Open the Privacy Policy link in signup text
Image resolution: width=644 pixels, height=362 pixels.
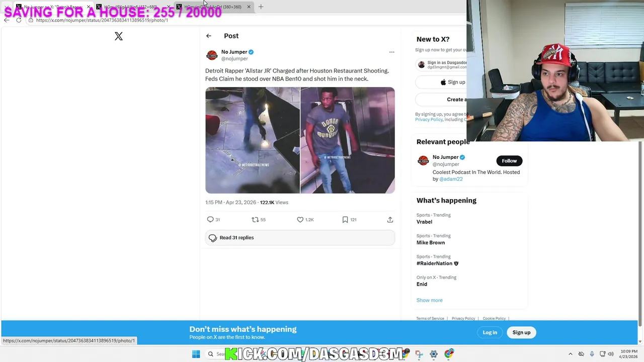coord(429,120)
